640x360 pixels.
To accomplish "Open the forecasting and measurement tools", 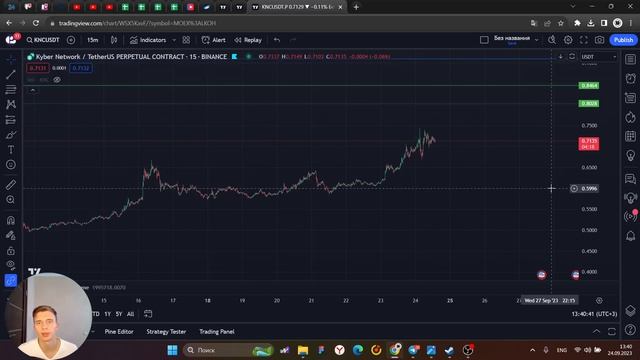I will [11, 120].
